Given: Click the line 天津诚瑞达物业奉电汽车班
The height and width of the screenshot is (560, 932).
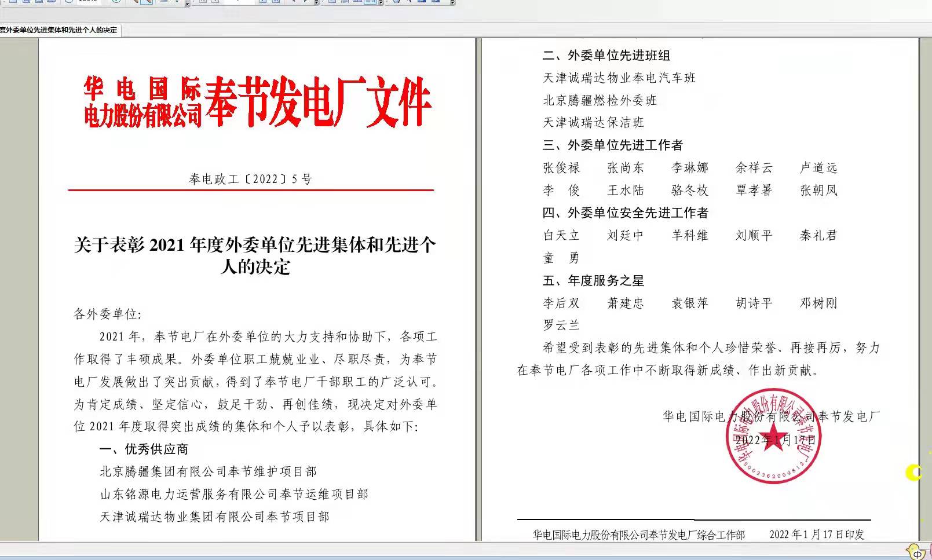Looking at the screenshot, I should (x=619, y=78).
